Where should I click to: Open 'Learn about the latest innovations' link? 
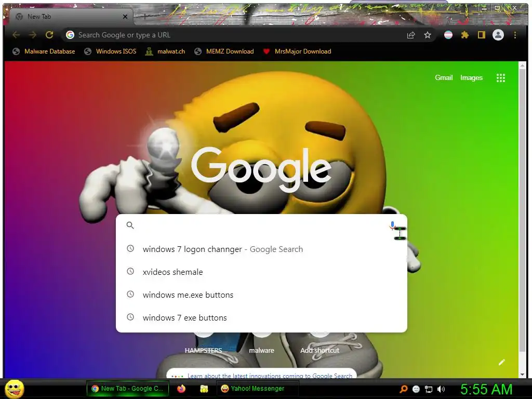pyautogui.click(x=270, y=376)
